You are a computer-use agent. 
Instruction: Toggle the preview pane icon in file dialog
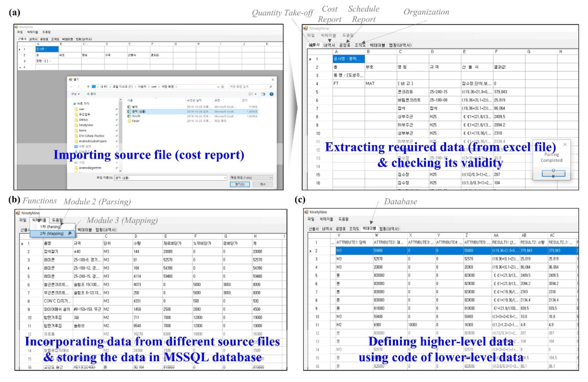click(263, 94)
